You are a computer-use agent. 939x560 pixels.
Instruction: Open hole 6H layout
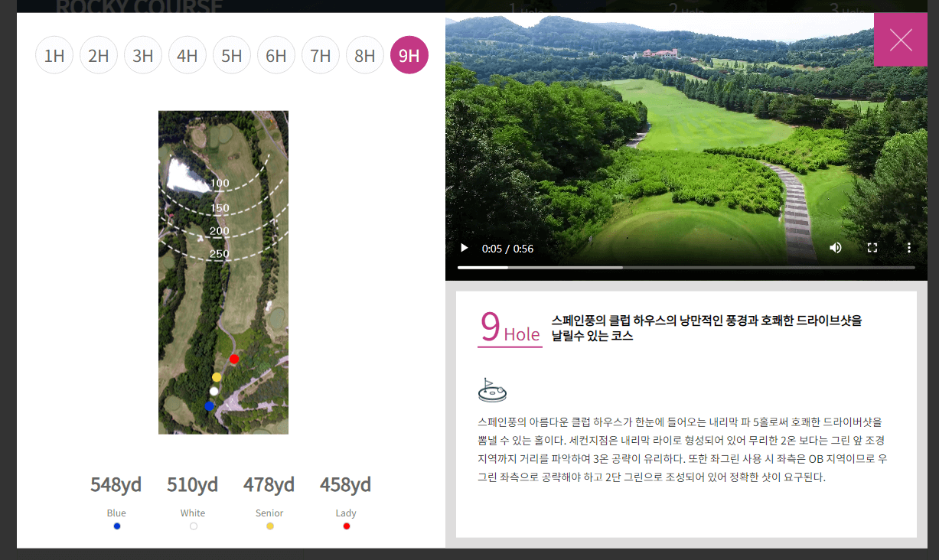coord(276,54)
